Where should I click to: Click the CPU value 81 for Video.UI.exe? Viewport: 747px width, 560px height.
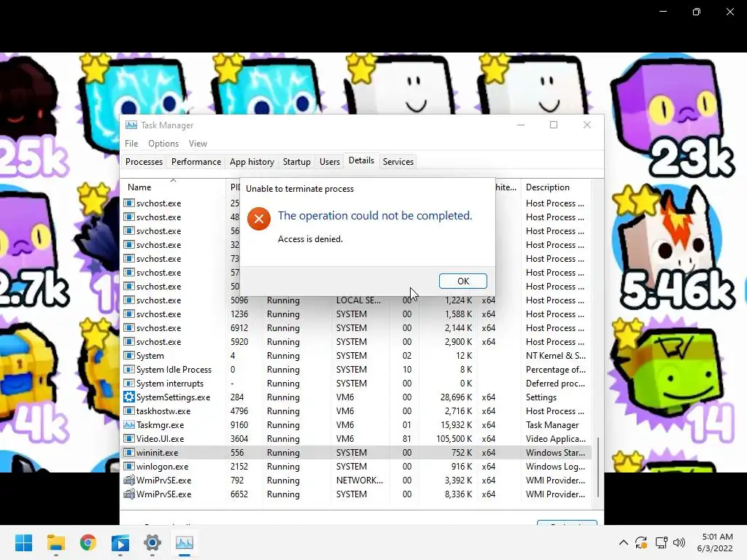pyautogui.click(x=407, y=438)
